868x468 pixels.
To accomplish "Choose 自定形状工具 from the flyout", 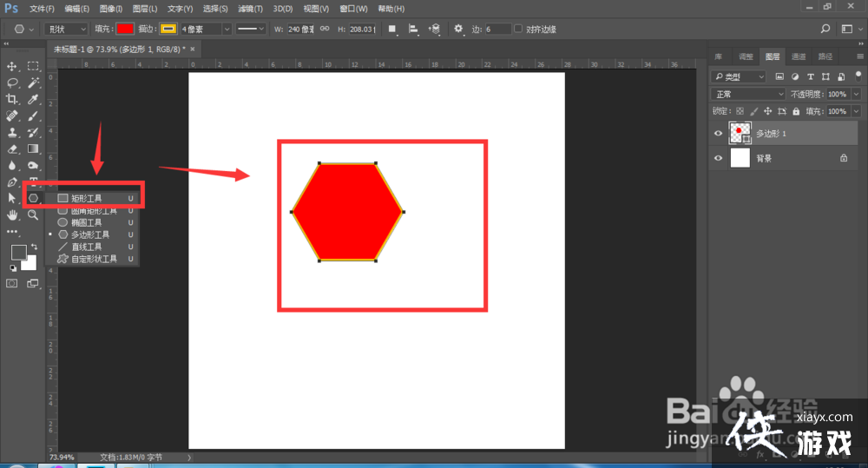I will [x=93, y=259].
